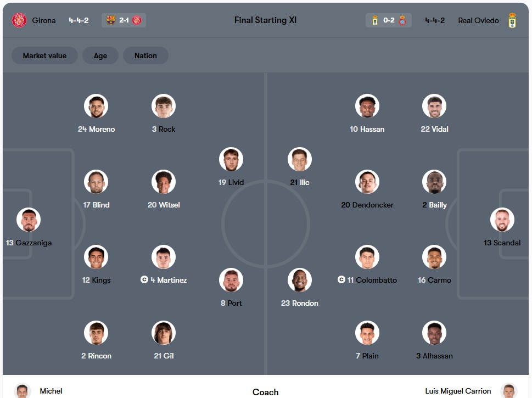Click Witsel's player avatar
Image resolution: width=532 pixels, height=398 pixels.
point(164,182)
